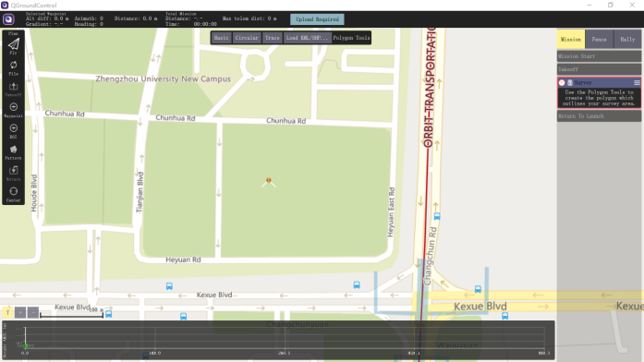Viewport: 644px width, 362px height.
Task: Toggle the terrain T button
Action: click(x=7, y=313)
